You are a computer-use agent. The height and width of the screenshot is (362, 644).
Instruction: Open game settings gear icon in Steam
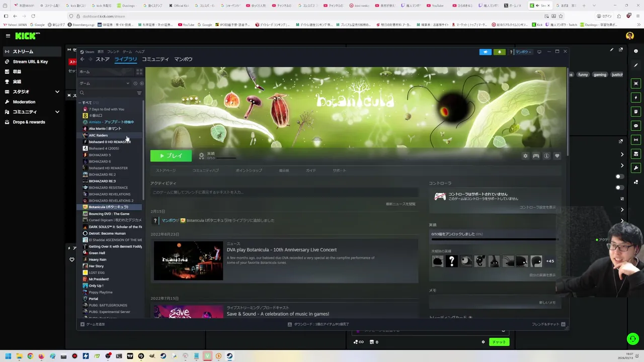(525, 156)
